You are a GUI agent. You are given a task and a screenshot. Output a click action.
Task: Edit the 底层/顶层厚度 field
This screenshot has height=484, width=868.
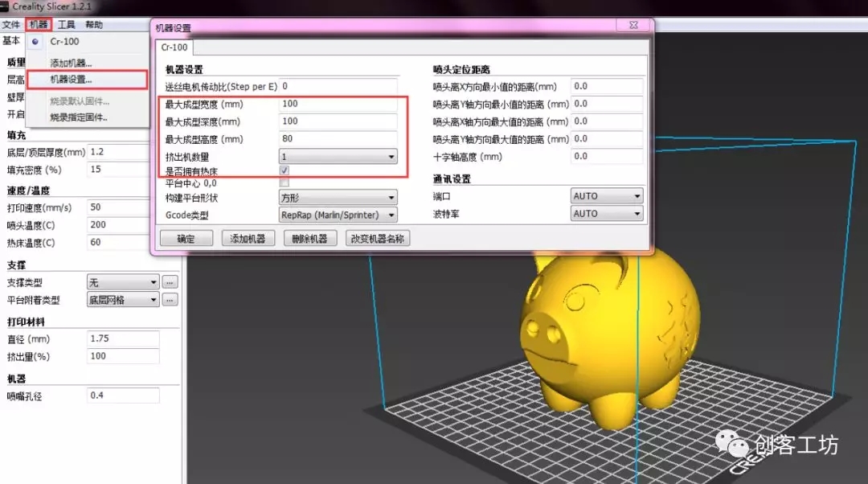pyautogui.click(x=118, y=152)
